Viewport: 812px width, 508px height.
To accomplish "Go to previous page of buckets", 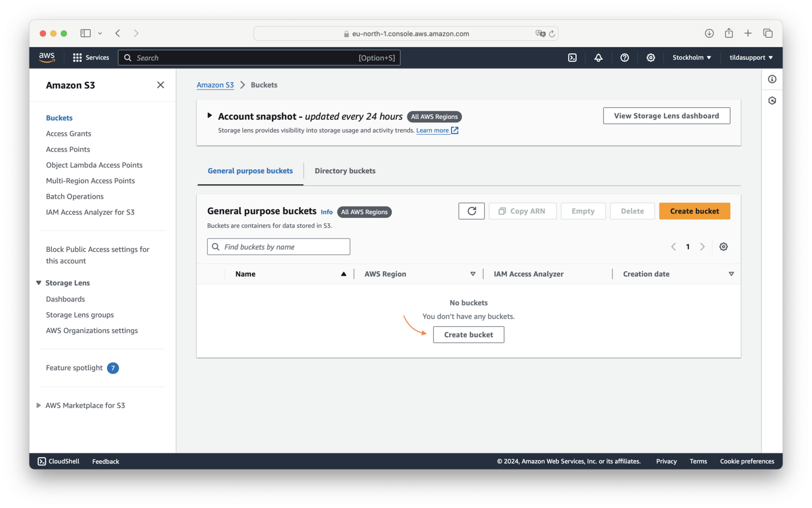I will (673, 247).
